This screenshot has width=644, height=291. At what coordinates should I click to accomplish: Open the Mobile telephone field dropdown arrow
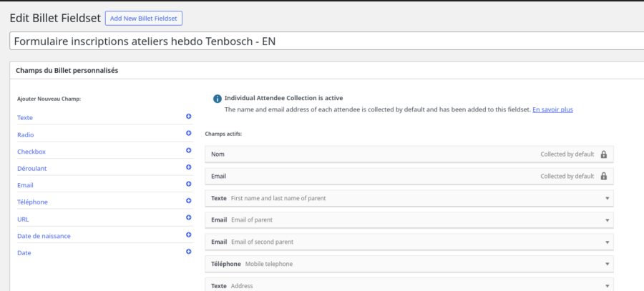607,265
